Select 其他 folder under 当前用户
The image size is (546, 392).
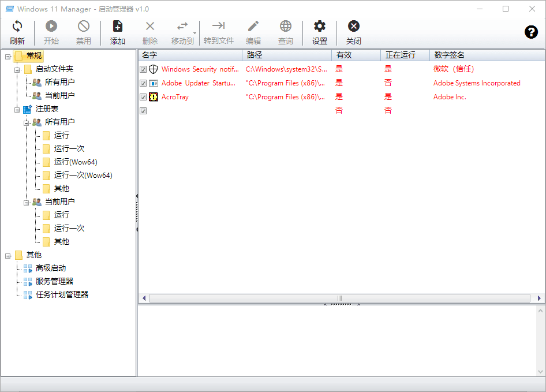click(62, 241)
